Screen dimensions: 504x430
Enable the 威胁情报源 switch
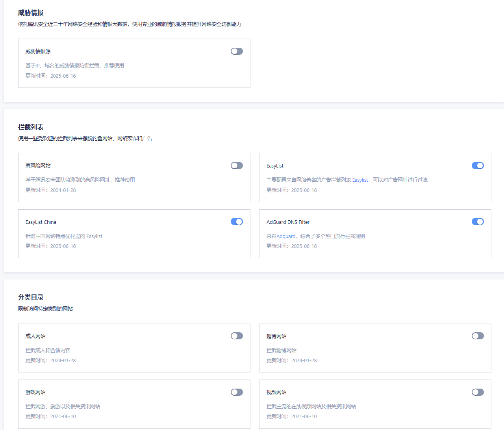tap(237, 51)
